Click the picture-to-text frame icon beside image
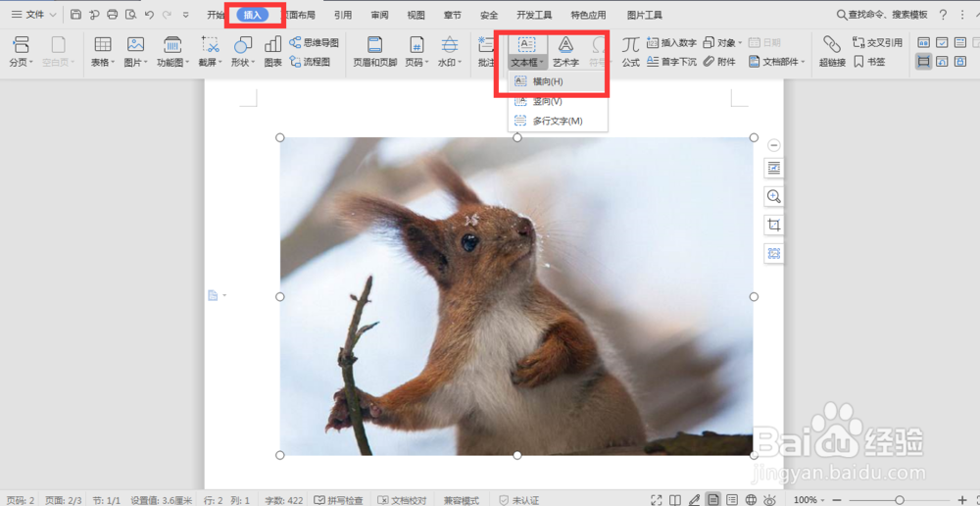980x506 pixels. click(x=774, y=253)
